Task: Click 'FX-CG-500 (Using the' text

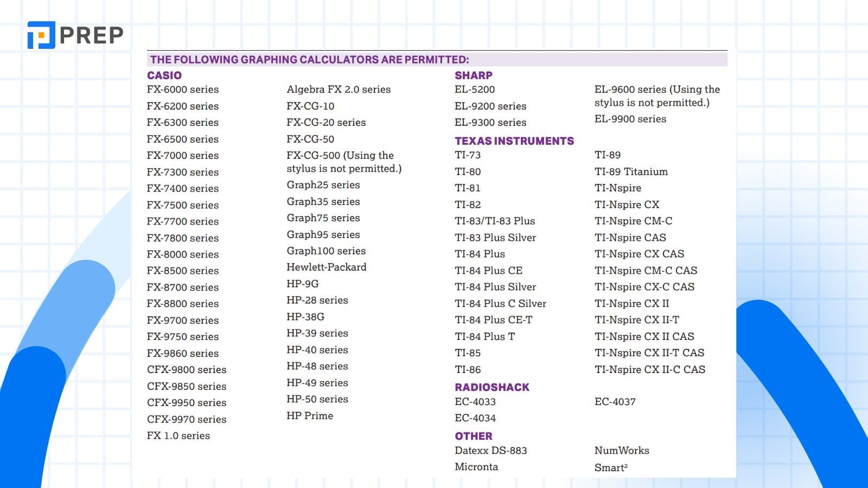Action: 340,156
